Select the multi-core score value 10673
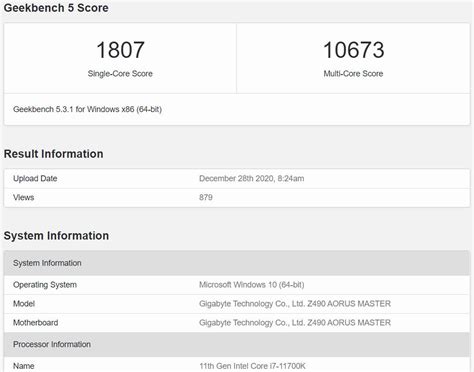474x372 pixels. (x=353, y=50)
